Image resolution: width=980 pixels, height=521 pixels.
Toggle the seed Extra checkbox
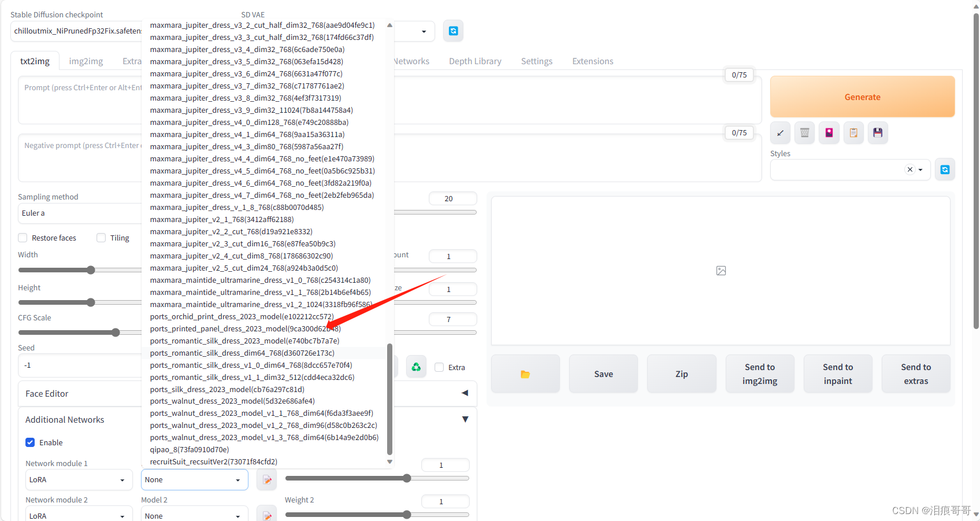pyautogui.click(x=439, y=367)
